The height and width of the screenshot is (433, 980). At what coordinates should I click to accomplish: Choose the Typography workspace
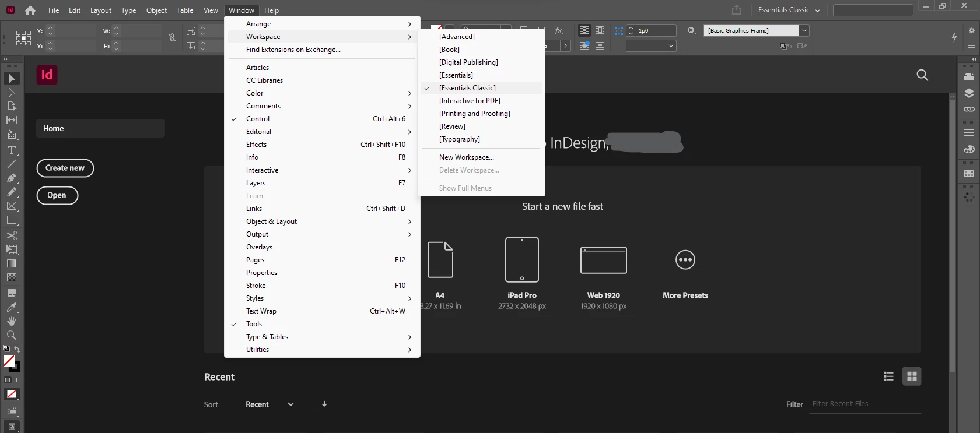[x=481, y=139]
